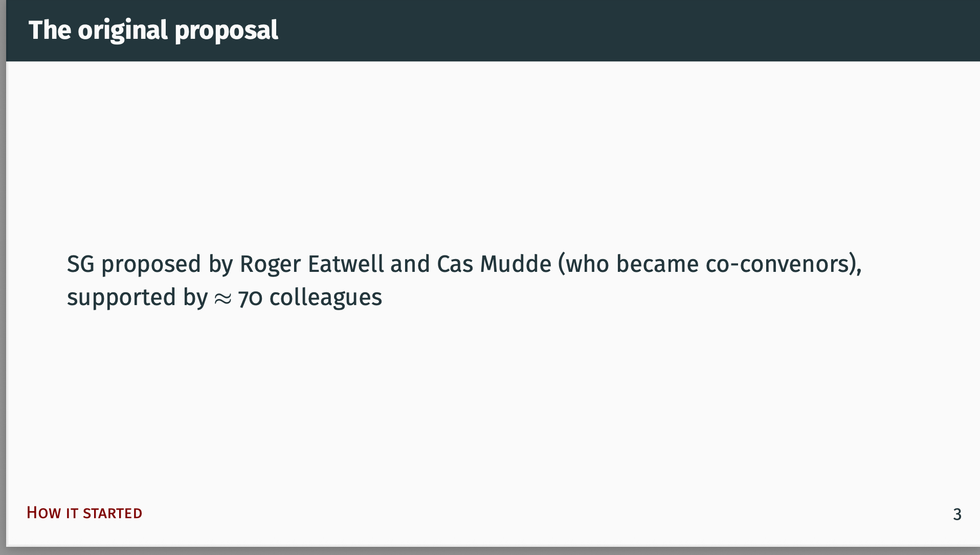The width and height of the screenshot is (980, 555).
Task: Click the word "original" in the slide title
Action: point(123,30)
